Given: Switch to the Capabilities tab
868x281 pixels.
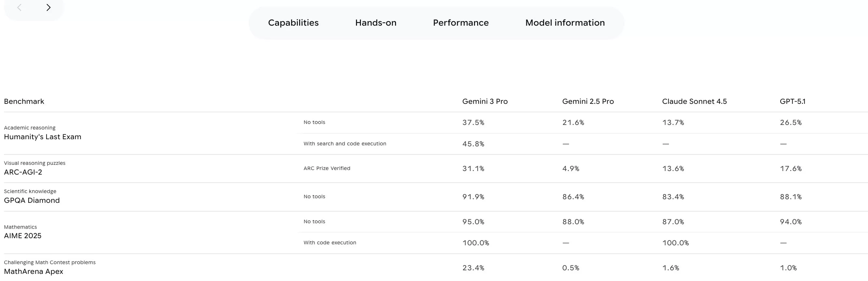Looking at the screenshot, I should pos(293,22).
